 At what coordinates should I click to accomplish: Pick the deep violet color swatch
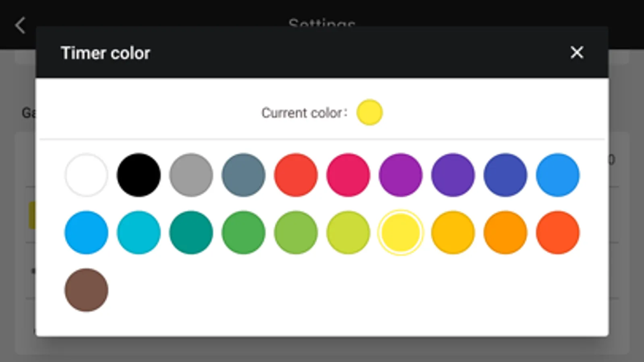[453, 175]
